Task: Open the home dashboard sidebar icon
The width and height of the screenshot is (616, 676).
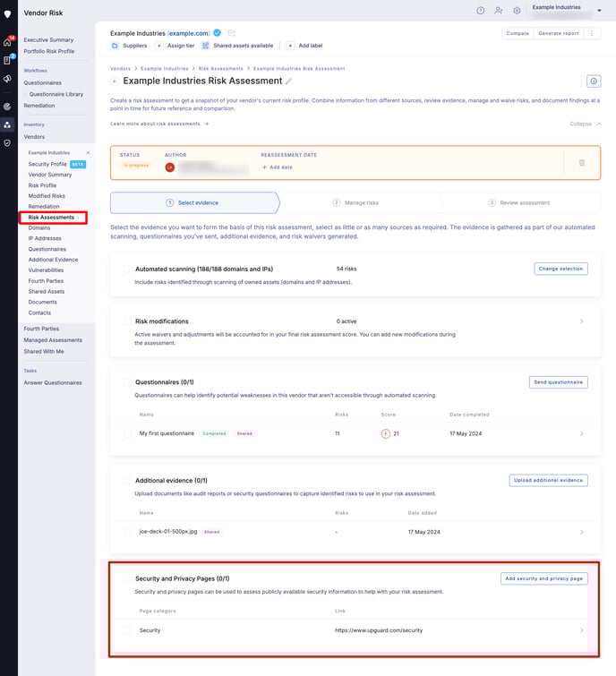Action: coord(7,42)
